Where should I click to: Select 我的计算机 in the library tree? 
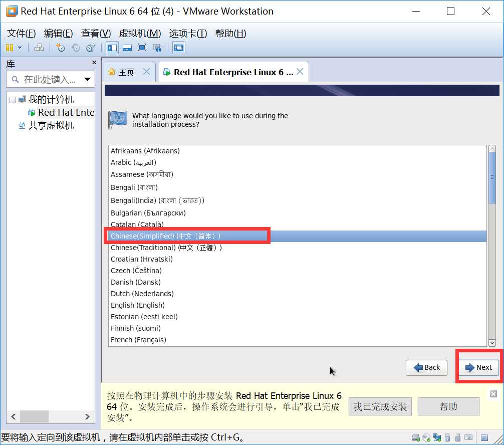pos(51,100)
